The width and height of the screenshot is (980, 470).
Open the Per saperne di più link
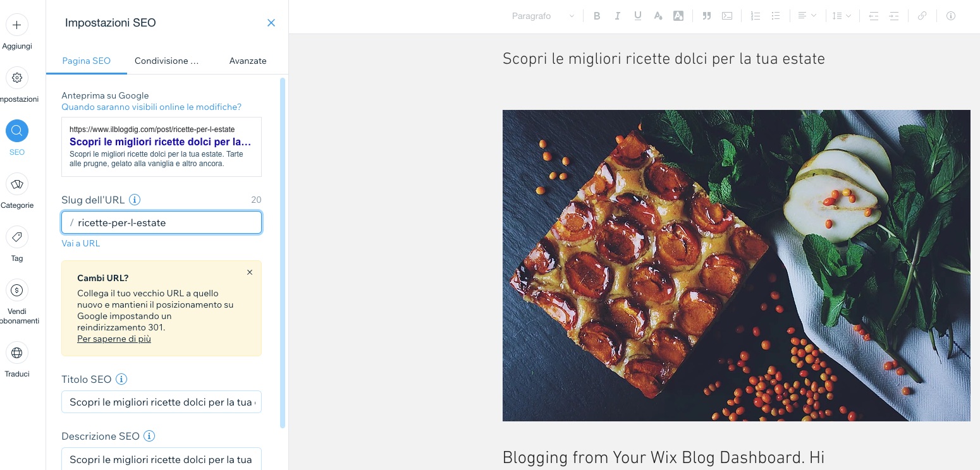[114, 339]
